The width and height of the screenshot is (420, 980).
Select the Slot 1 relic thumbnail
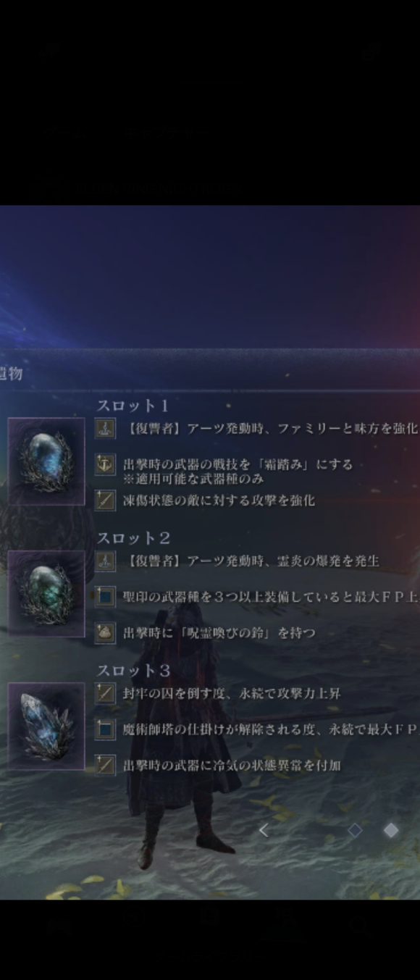(x=46, y=461)
